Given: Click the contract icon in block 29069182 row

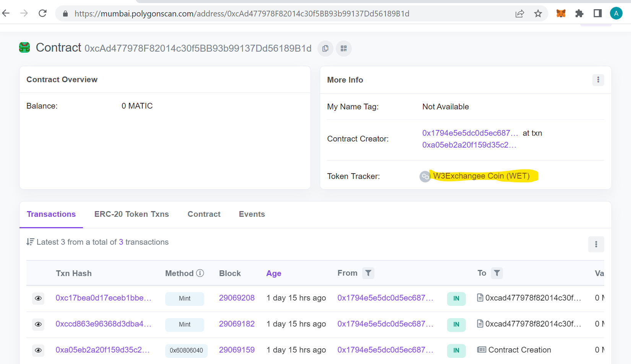Looking at the screenshot, I should tap(480, 323).
